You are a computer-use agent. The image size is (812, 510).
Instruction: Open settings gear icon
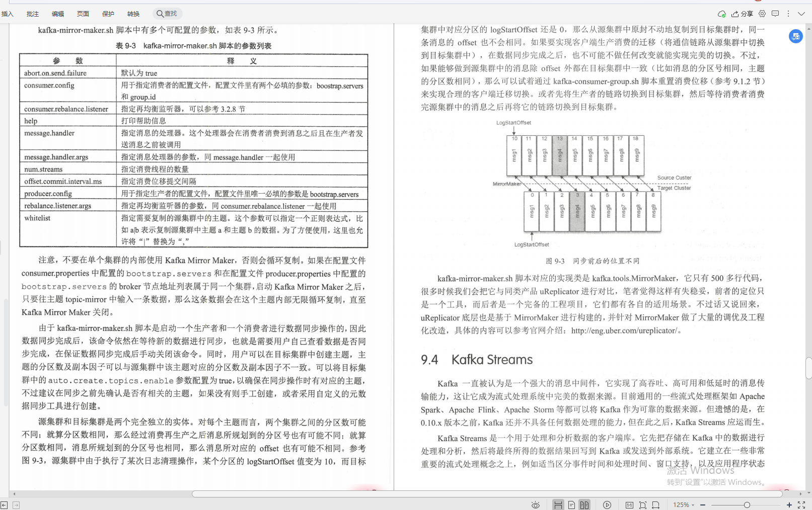(x=762, y=14)
